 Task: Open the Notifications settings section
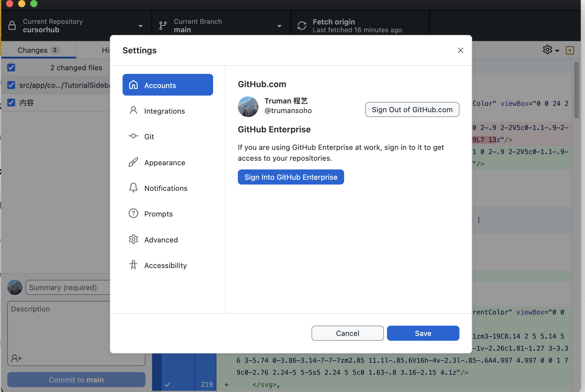click(168, 188)
